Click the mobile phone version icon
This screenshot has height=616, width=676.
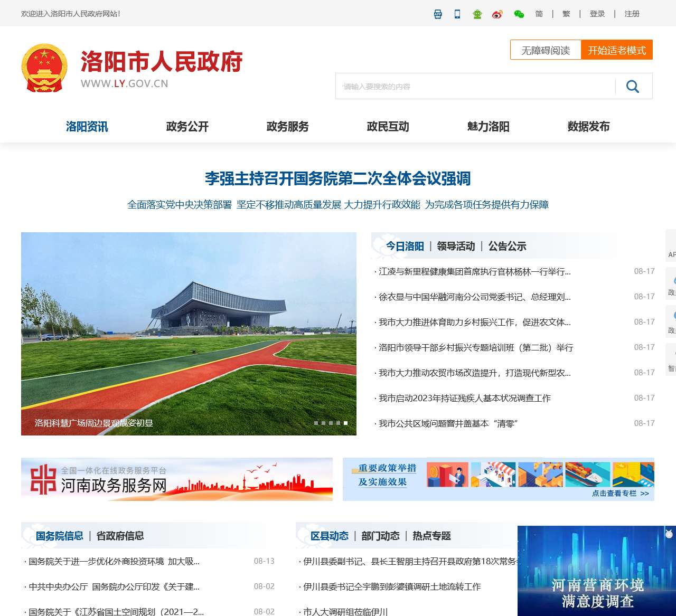click(x=457, y=14)
